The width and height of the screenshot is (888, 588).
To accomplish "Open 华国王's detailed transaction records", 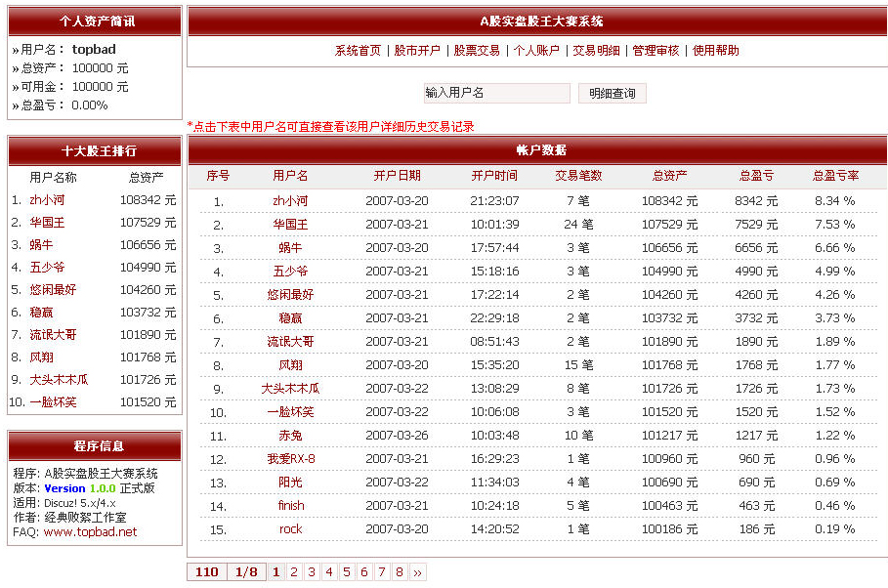I will pyautogui.click(x=290, y=224).
